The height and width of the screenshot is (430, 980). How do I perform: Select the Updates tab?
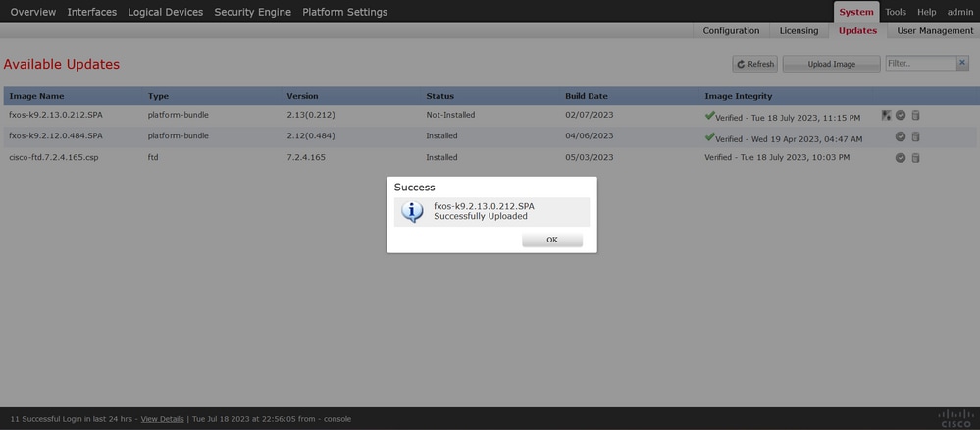tap(857, 30)
